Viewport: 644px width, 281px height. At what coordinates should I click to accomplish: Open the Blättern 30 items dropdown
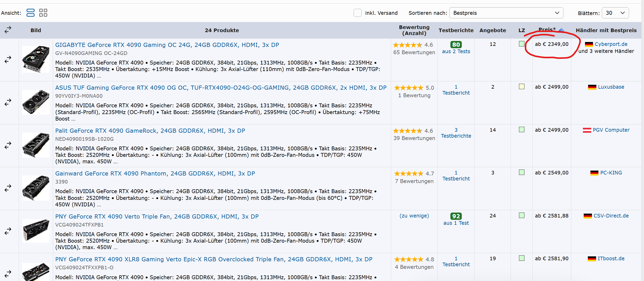(615, 13)
